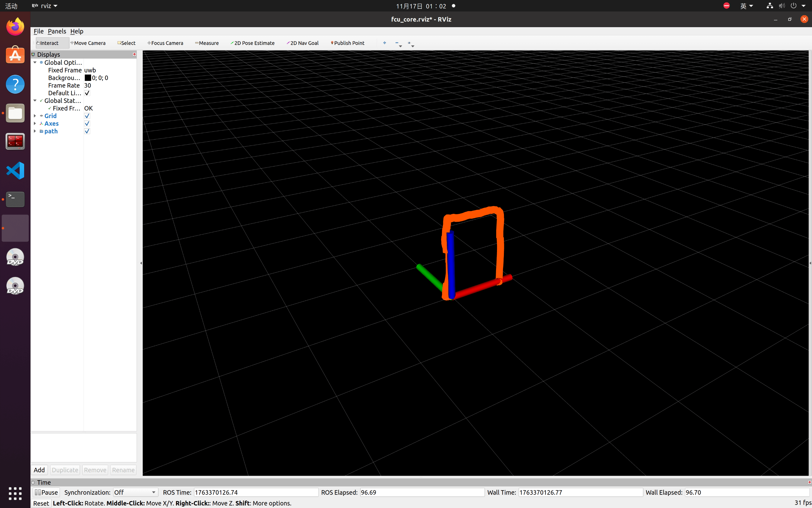Float the Time panel via its title icon
This screenshot has width=812, height=508.
pos(33,482)
